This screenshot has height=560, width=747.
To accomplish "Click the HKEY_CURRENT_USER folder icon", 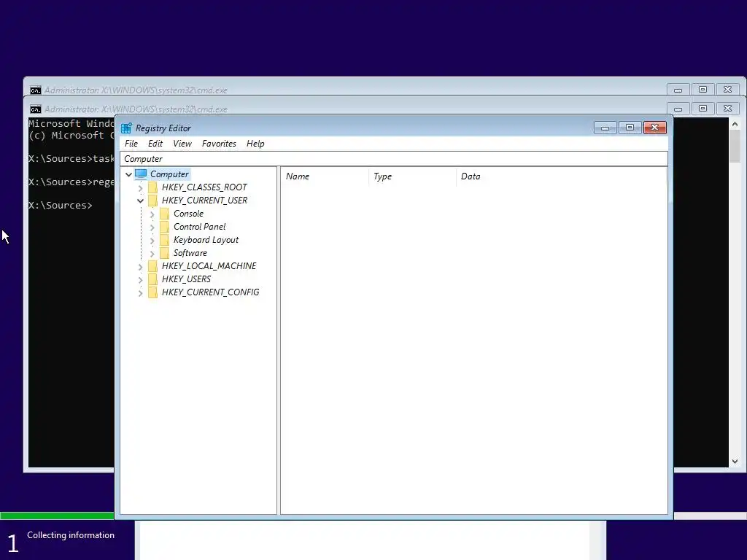I will click(x=152, y=201).
